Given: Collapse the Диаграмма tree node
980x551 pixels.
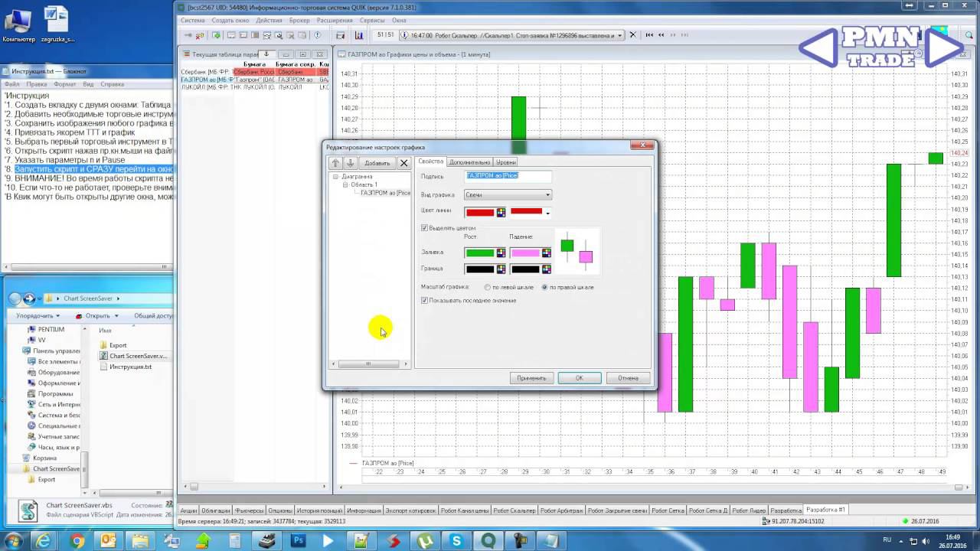Looking at the screenshot, I should (335, 177).
